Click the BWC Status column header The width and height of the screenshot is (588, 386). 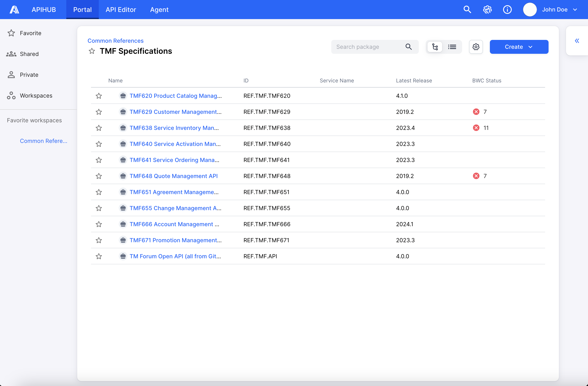pyautogui.click(x=487, y=81)
